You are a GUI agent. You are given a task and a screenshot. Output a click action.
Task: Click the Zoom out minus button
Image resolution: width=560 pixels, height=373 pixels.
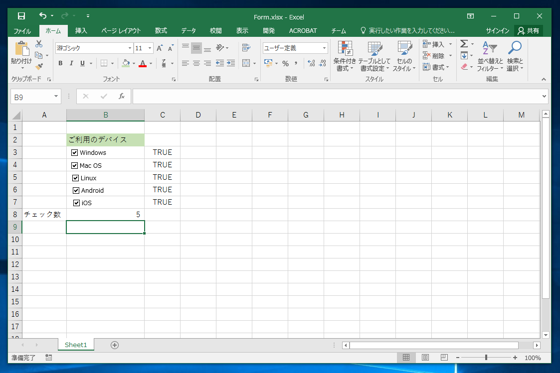pyautogui.click(x=458, y=358)
